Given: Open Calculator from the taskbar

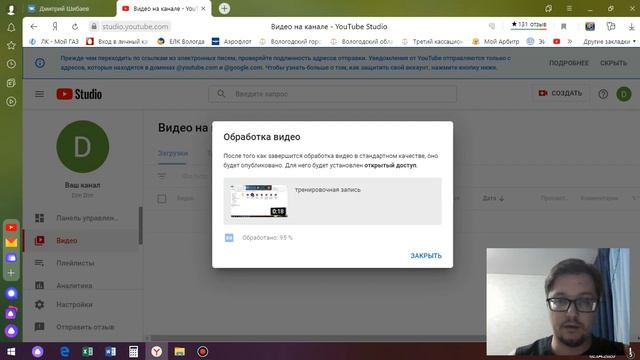Looking at the screenshot, I should [x=133, y=351].
